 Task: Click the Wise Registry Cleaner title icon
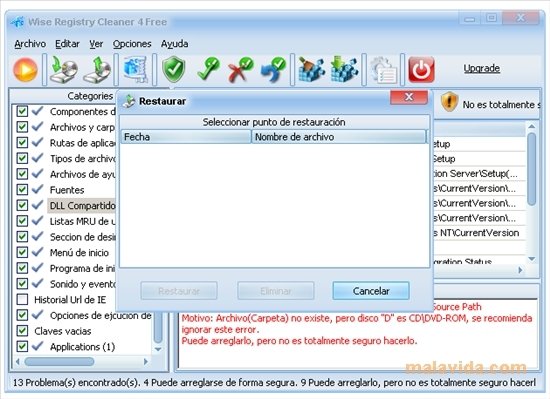click(x=17, y=22)
